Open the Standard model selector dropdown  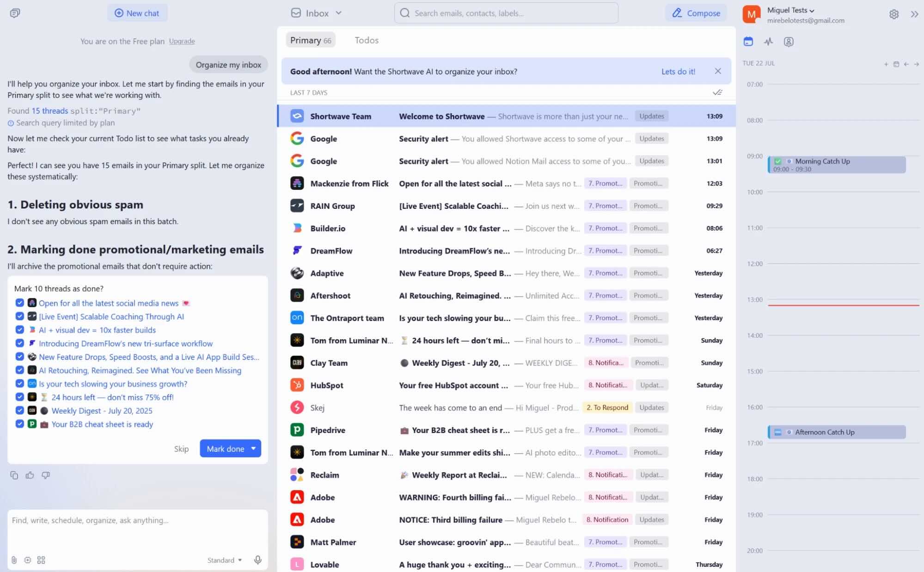coord(224,560)
